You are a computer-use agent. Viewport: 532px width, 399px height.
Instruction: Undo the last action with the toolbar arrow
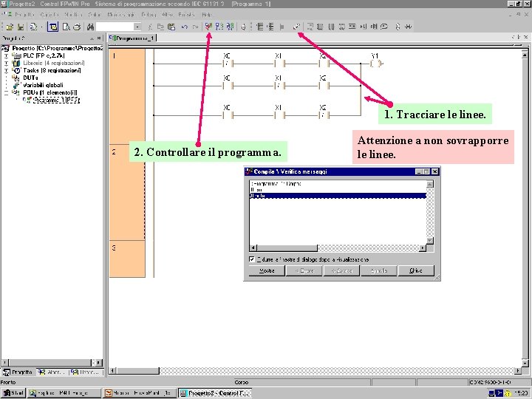[185, 27]
